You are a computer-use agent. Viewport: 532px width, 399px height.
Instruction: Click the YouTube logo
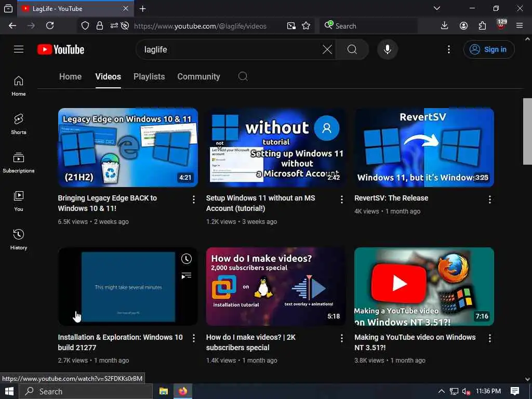click(61, 49)
